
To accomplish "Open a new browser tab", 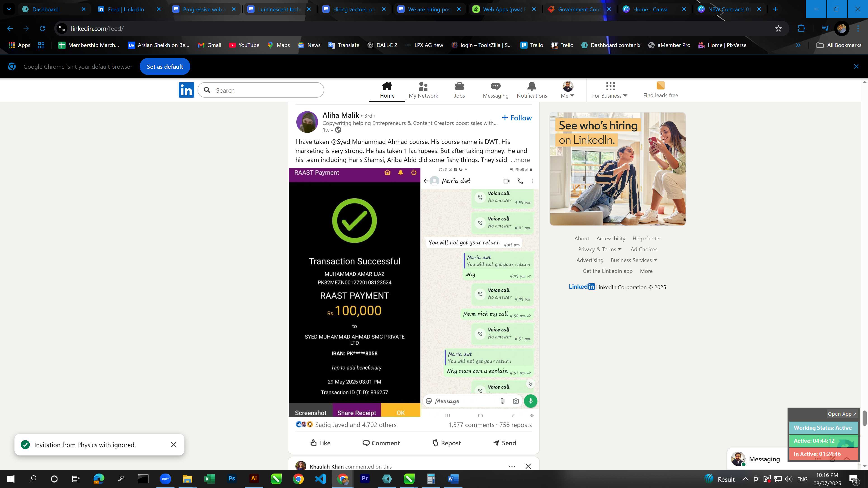I will click(x=775, y=9).
